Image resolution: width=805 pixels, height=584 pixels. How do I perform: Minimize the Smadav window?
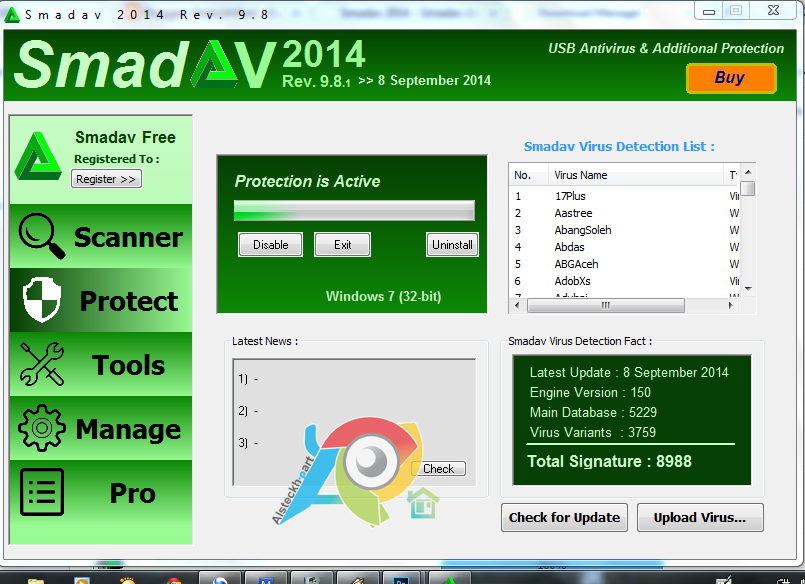(x=709, y=11)
